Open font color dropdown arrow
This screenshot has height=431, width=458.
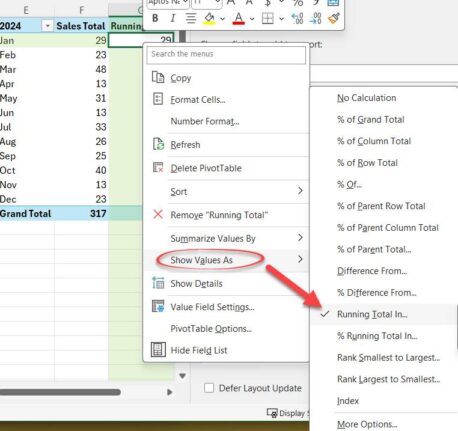(252, 19)
